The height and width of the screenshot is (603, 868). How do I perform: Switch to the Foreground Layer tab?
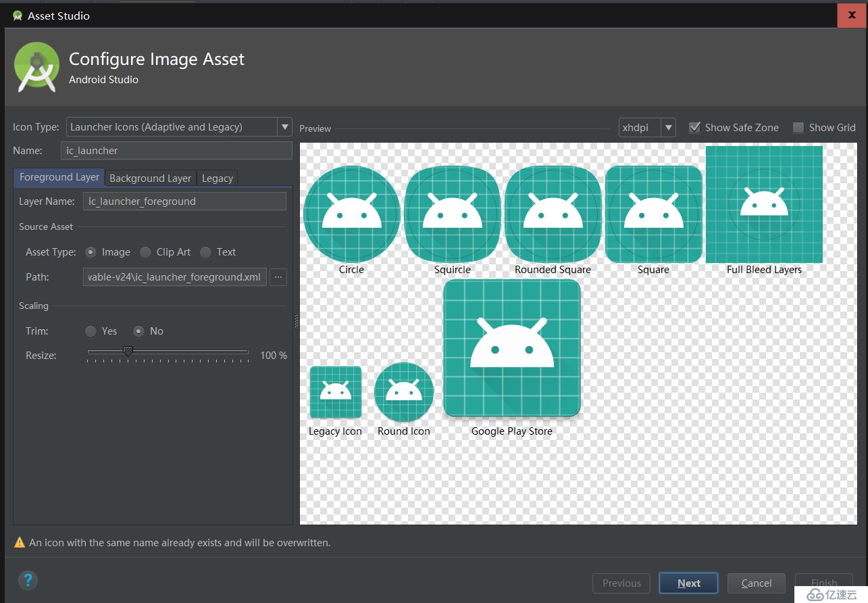pos(59,177)
